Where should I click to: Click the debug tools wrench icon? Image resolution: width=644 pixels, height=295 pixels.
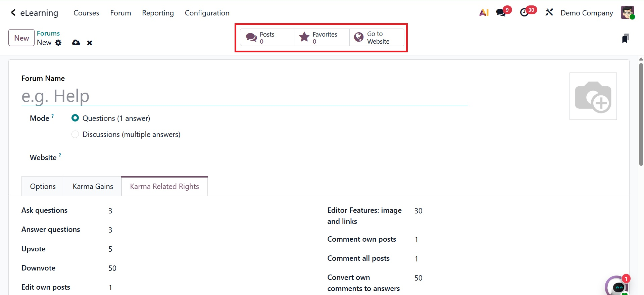pyautogui.click(x=549, y=13)
